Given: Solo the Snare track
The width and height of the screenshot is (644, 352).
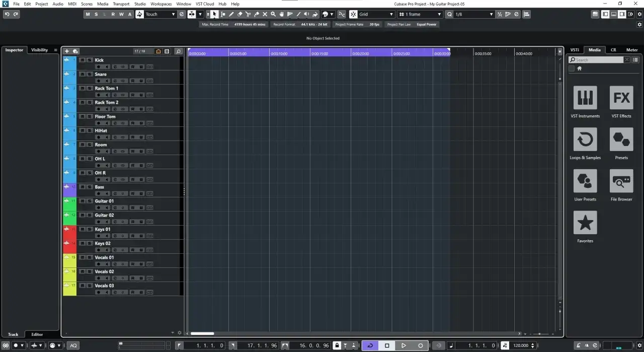Looking at the screenshot, I should pyautogui.click(x=89, y=74).
